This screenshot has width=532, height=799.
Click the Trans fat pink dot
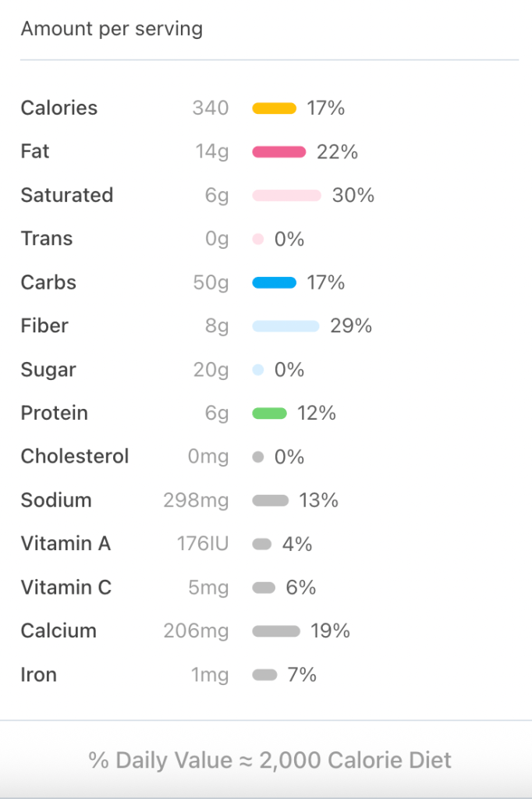pos(258,240)
